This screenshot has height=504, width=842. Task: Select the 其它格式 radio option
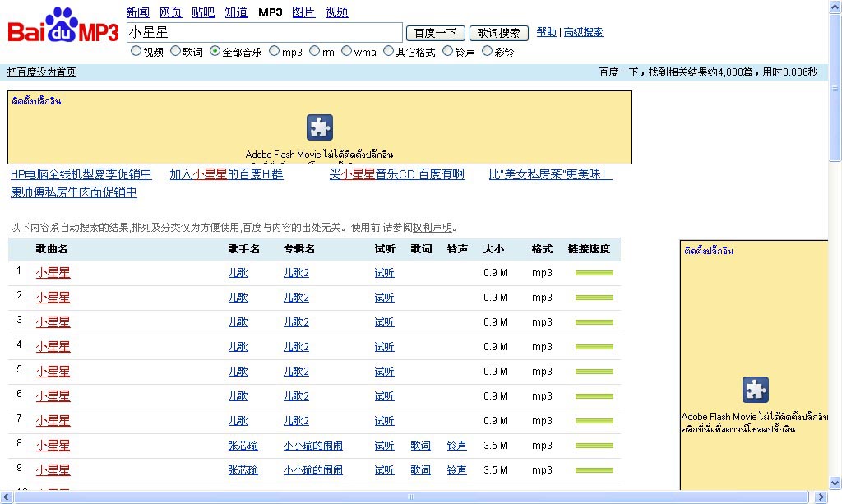tap(389, 51)
